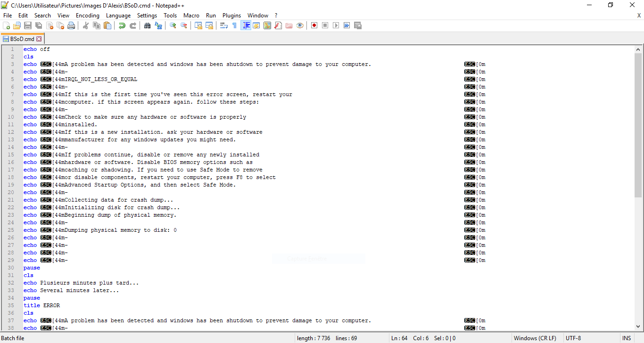This screenshot has height=343, width=644.
Task: Click the 'Several minutes later...' line
Action: point(80,290)
